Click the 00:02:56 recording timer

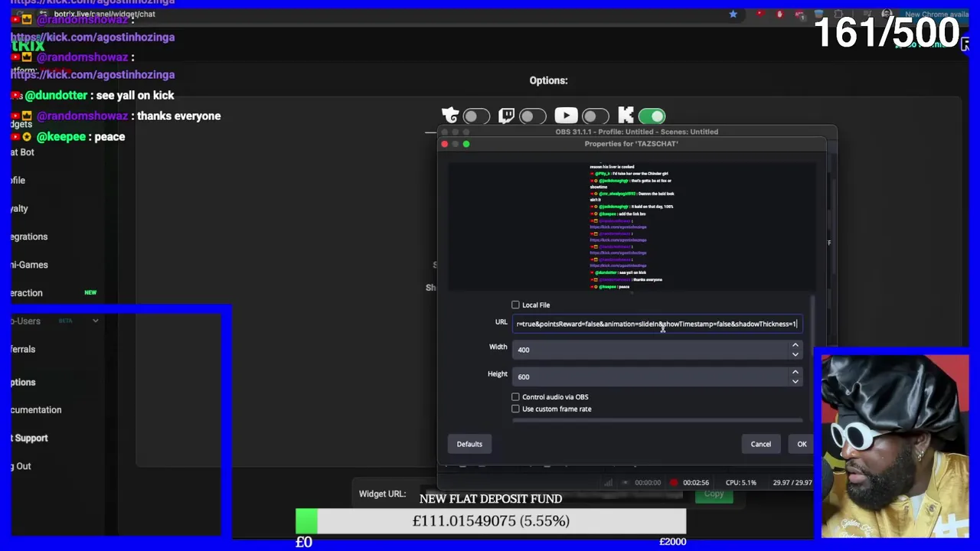pos(696,483)
